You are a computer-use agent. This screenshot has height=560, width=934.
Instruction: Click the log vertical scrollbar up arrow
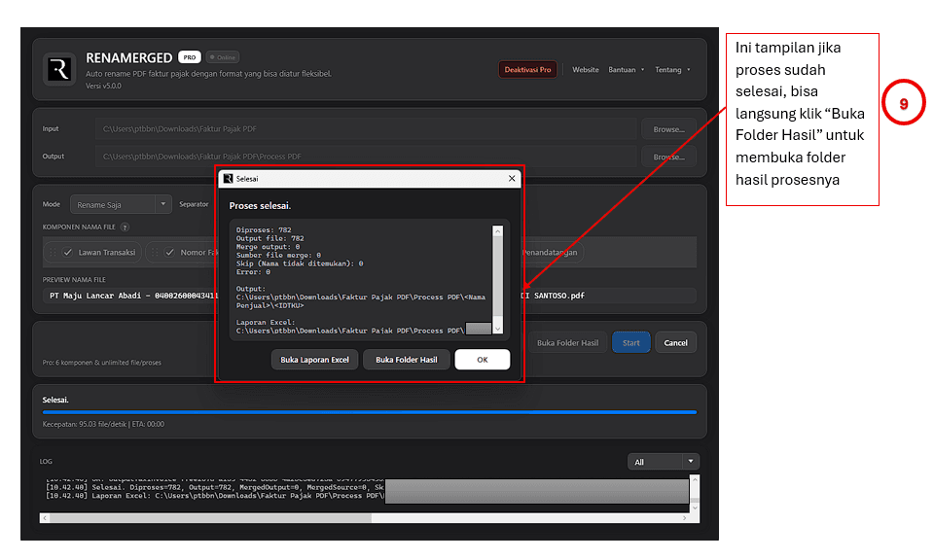pos(695,479)
